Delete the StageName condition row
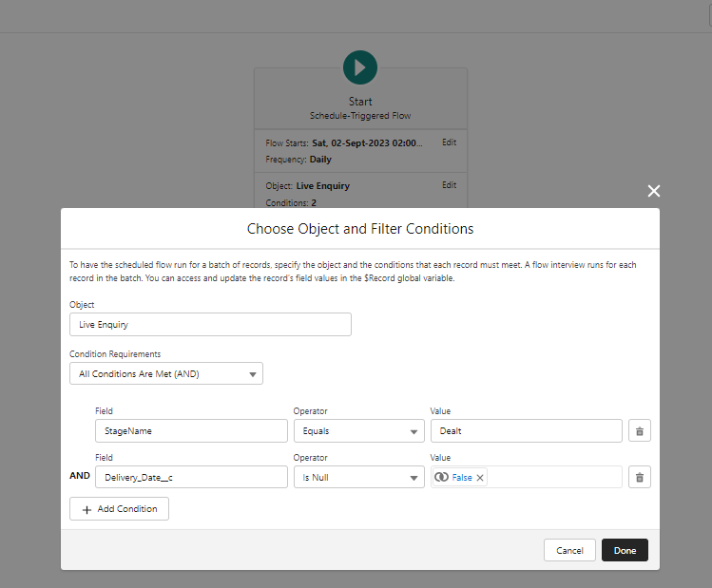The image size is (712, 588). coord(640,431)
